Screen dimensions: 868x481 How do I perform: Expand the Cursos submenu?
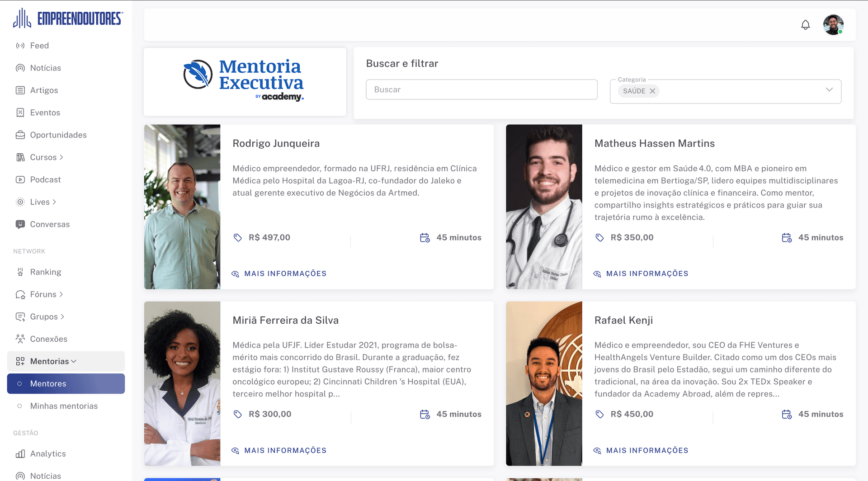pos(61,157)
